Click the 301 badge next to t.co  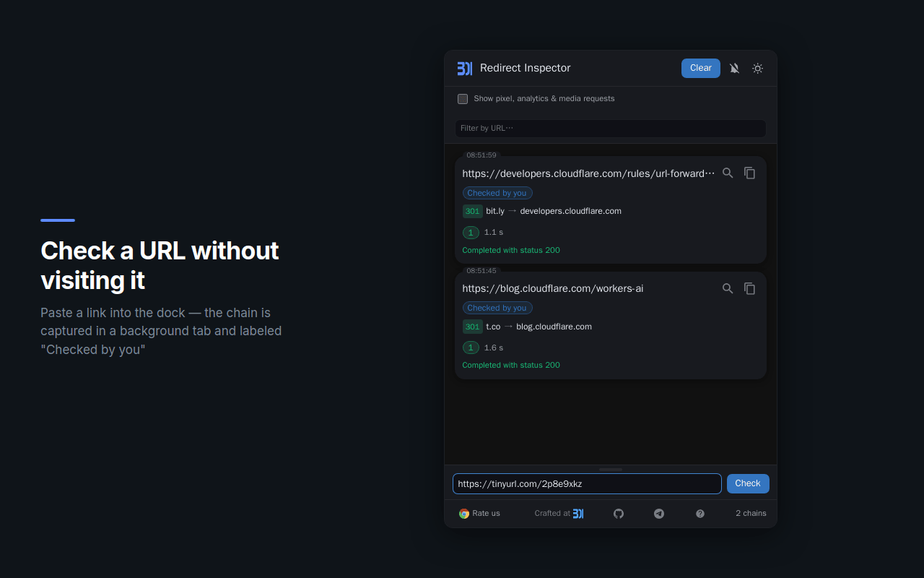click(x=473, y=327)
